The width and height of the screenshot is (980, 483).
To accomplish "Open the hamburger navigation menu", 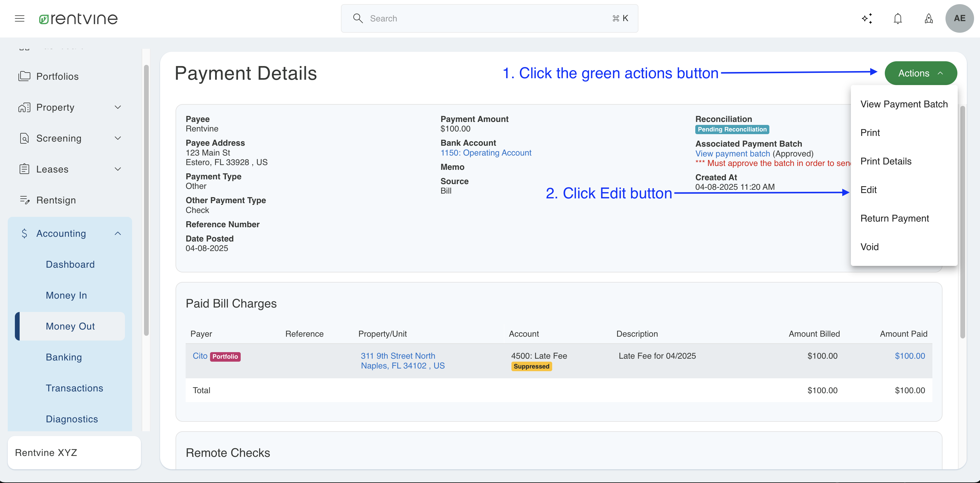I will (19, 18).
